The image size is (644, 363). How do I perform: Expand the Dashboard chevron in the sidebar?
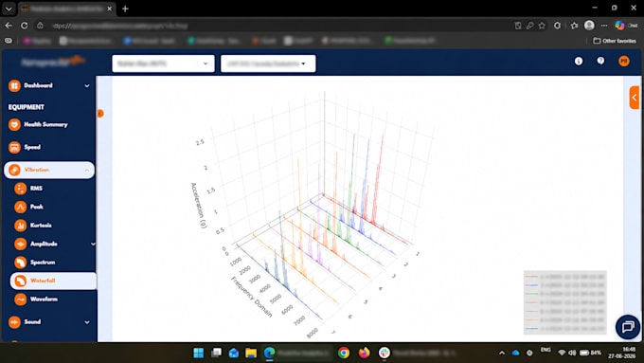pos(87,86)
